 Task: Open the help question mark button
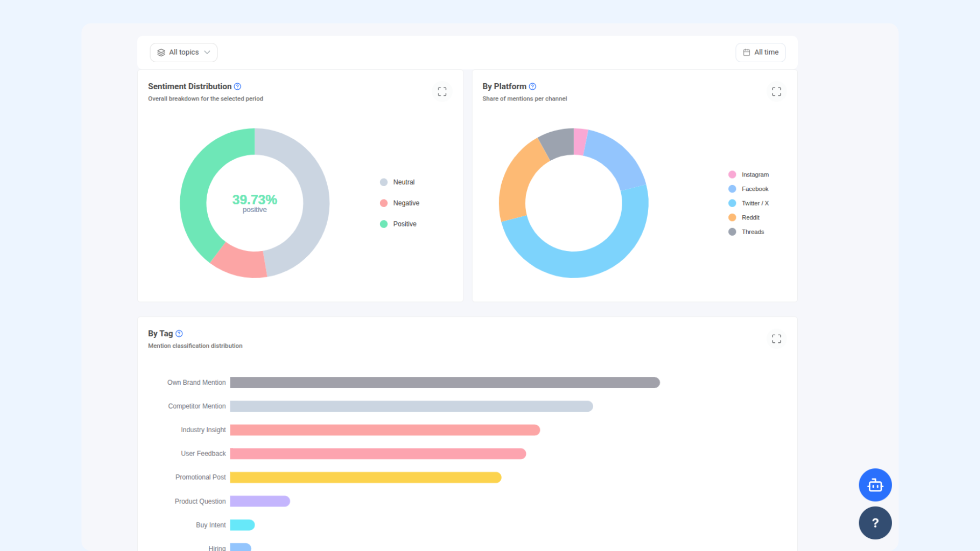pos(875,523)
